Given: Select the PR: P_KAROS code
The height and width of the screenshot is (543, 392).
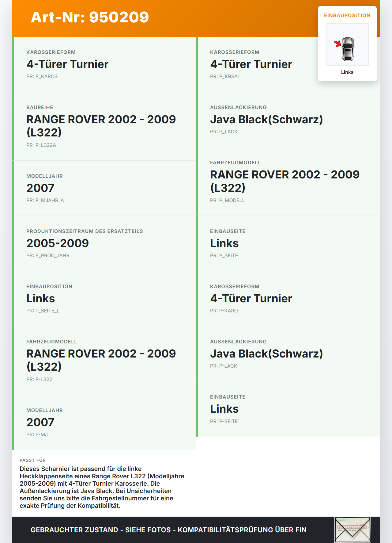Looking at the screenshot, I should coord(42,77).
